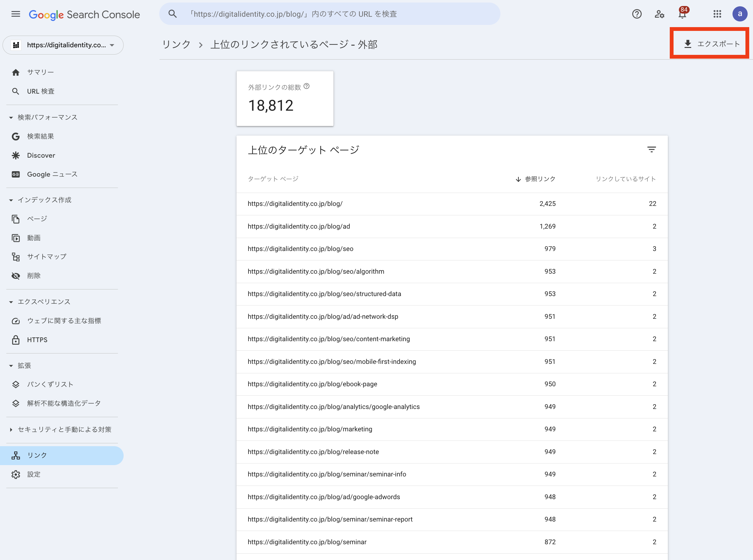Image resolution: width=753 pixels, height=560 pixels.
Task: Open row https://digitalidentity.co.jp/blog/
Action: (452, 204)
